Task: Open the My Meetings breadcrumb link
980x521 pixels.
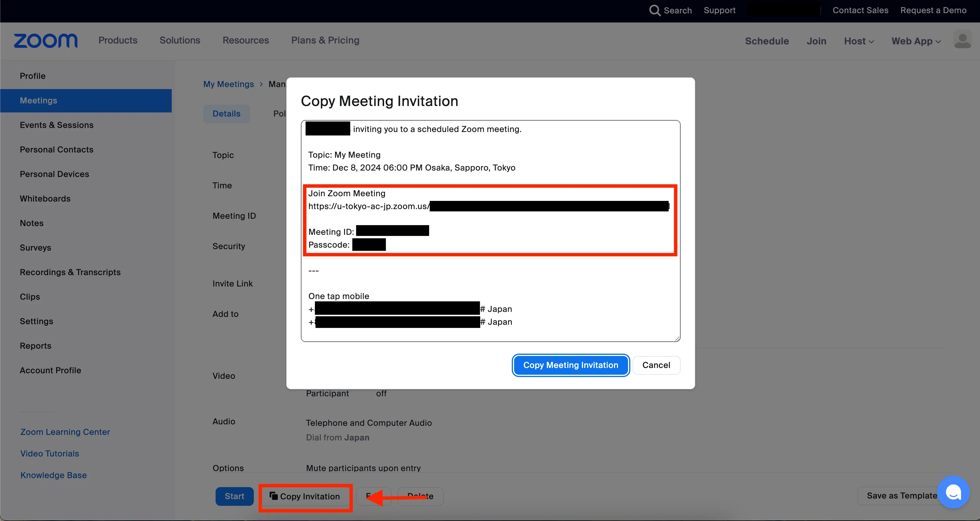Action: 228,84
